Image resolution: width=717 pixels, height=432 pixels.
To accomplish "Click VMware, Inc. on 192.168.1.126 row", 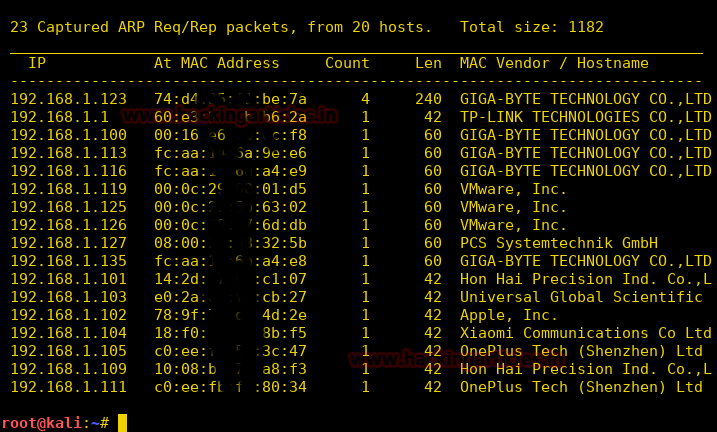I will 514,225.
